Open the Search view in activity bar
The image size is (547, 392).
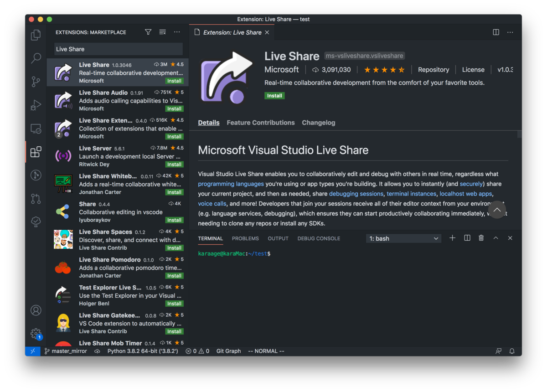coord(36,58)
